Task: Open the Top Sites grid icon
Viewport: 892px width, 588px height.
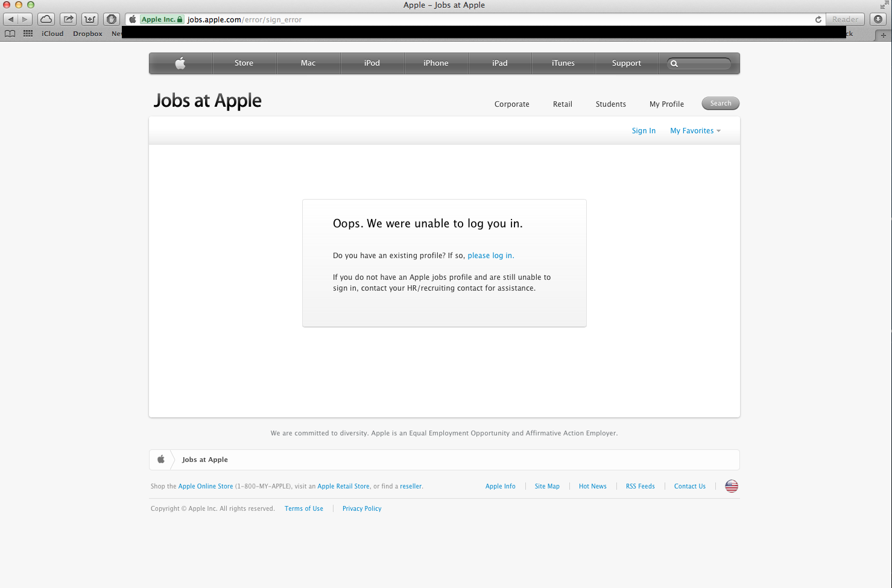Action: pyautogui.click(x=28, y=34)
